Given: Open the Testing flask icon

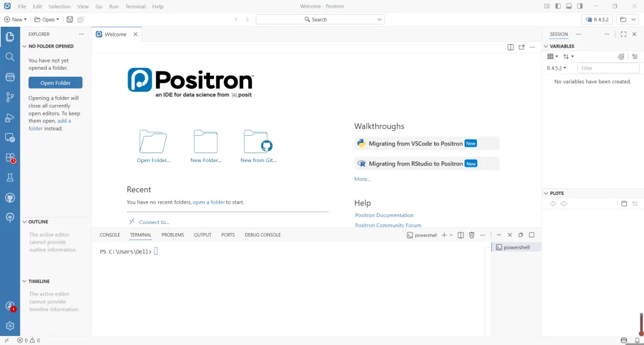Looking at the screenshot, I should coord(10,177).
